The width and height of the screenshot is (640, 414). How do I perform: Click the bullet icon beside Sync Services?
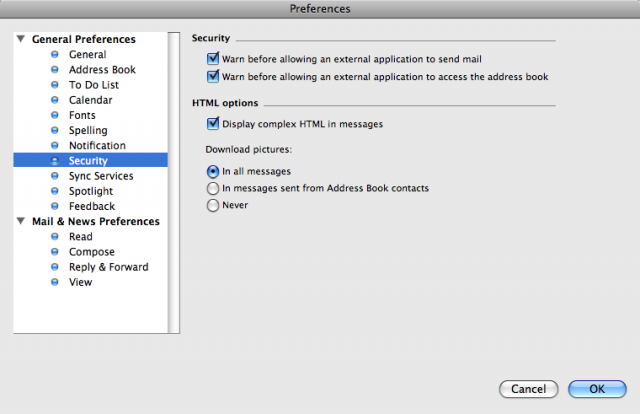pyautogui.click(x=55, y=176)
